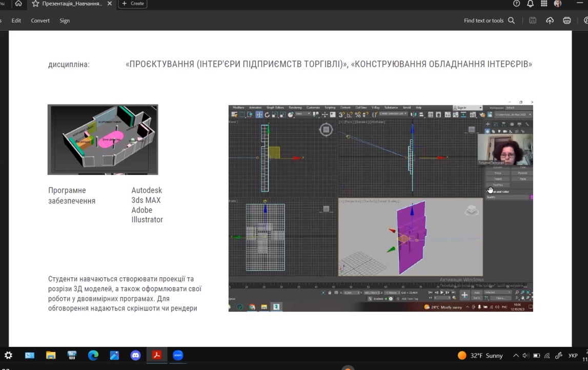This screenshot has height=370, width=588.
Task: Switch to Zoom in the taskbar
Action: point(178,355)
